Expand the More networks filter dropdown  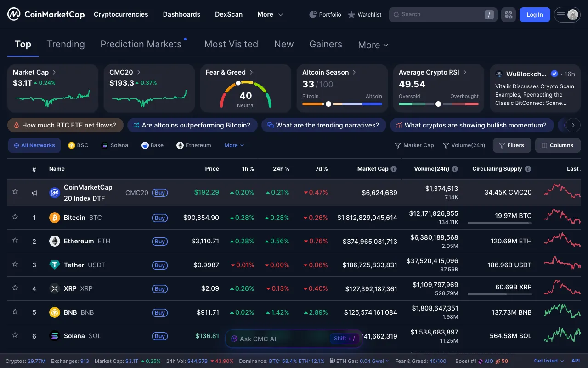(234, 145)
